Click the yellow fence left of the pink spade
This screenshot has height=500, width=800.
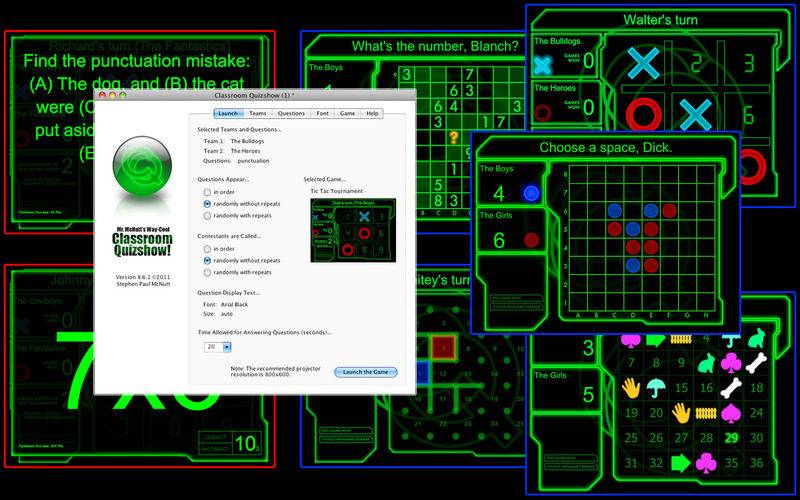pos(706,413)
